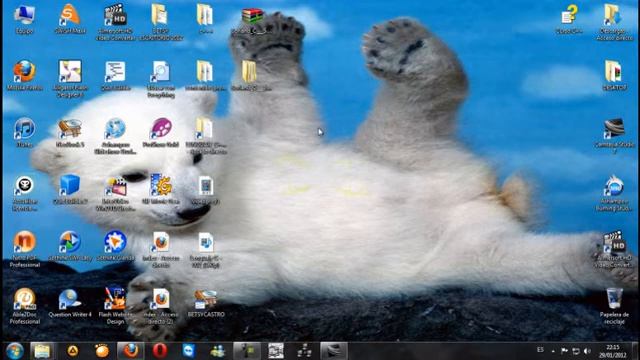
Task: Select the orange SMART 'S' shortcut icon
Action: point(70,15)
